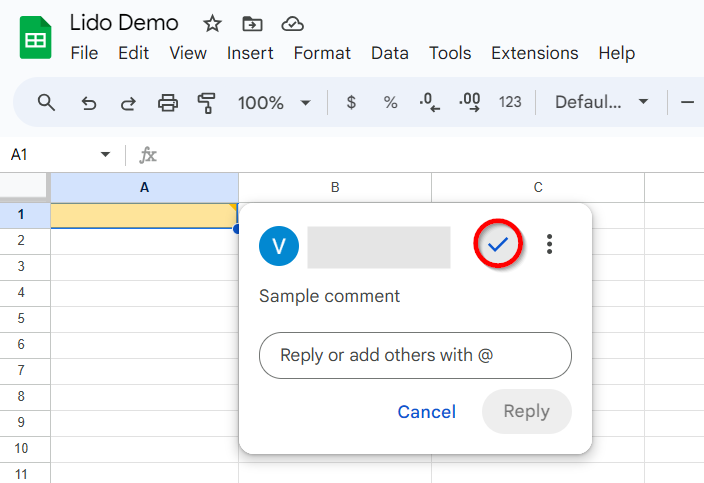704x483 pixels.
Task: Open the Insert menu
Action: pos(250,53)
